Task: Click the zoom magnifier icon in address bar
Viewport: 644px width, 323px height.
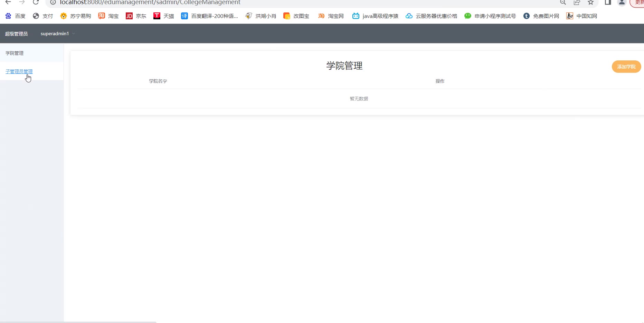Action: (x=563, y=2)
